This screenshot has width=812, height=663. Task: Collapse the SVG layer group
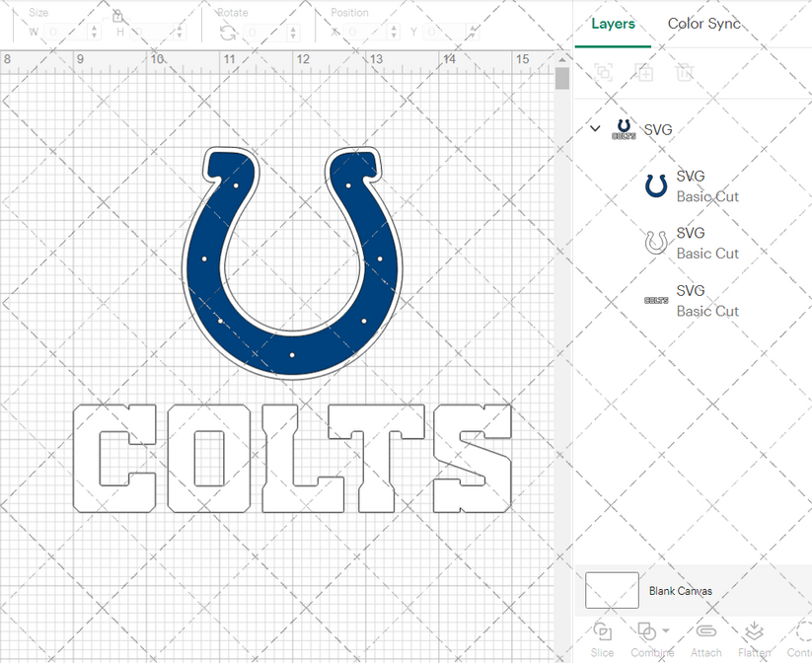[594, 128]
